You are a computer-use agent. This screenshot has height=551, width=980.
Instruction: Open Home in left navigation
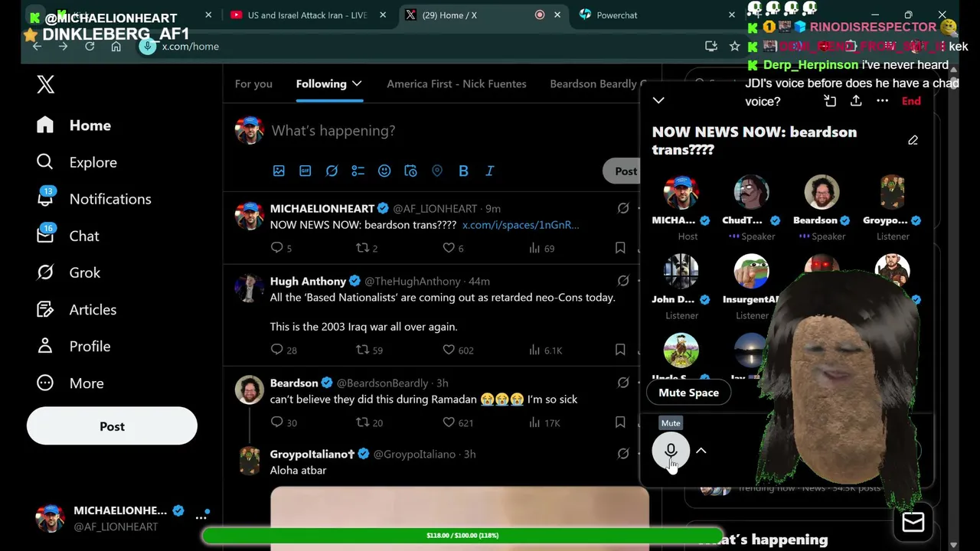(x=73, y=126)
